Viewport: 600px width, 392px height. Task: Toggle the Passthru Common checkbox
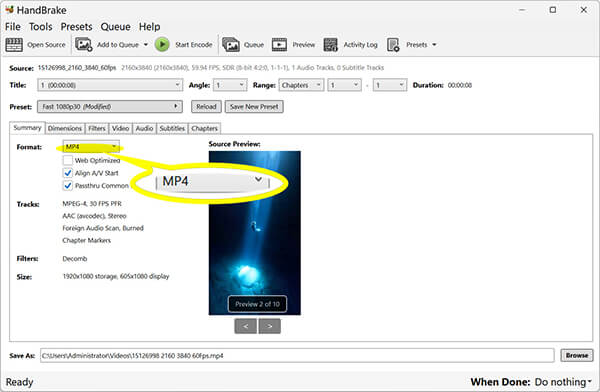pos(68,186)
